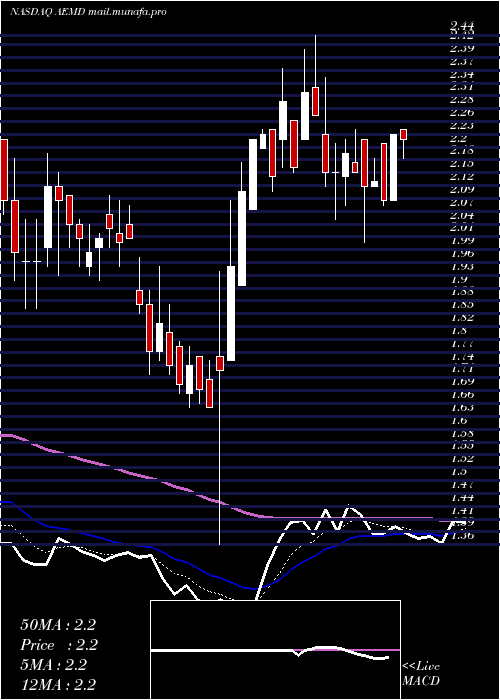Click the 2.34 price axis label
The image size is (500, 700).
pos(462,74)
